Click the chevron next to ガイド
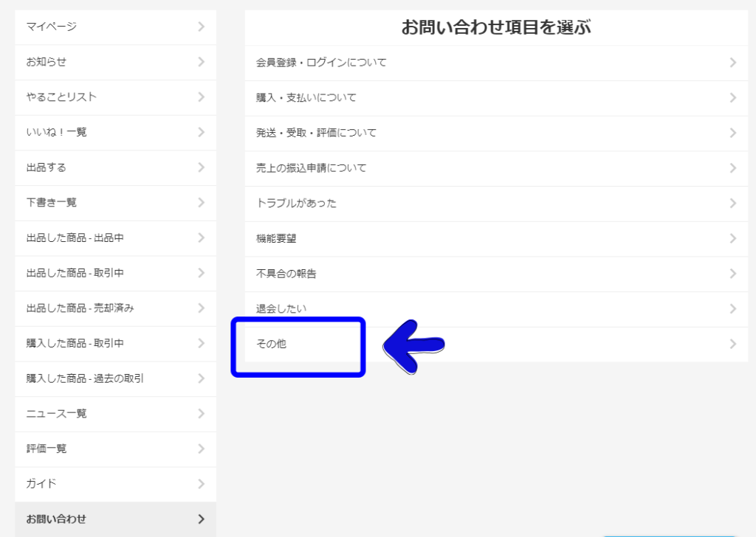 pyautogui.click(x=201, y=484)
